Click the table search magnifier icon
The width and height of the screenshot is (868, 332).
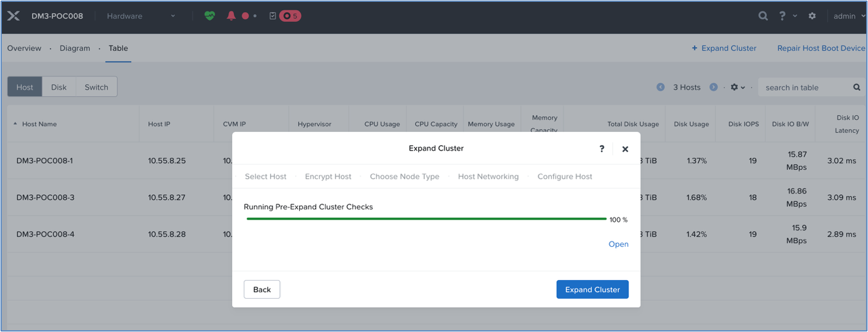(857, 87)
